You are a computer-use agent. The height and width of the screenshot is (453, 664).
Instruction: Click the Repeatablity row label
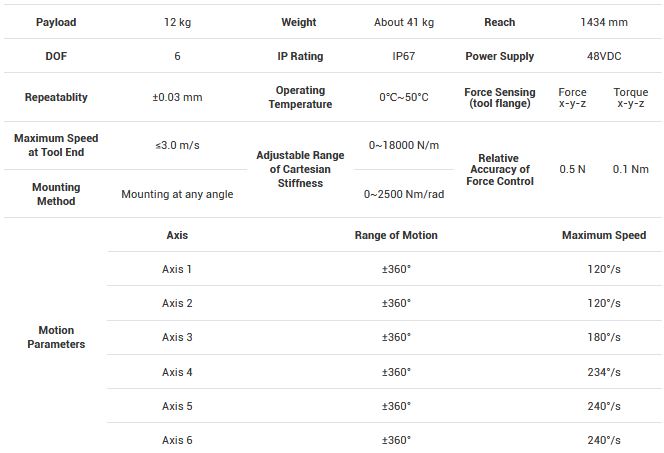click(x=56, y=98)
